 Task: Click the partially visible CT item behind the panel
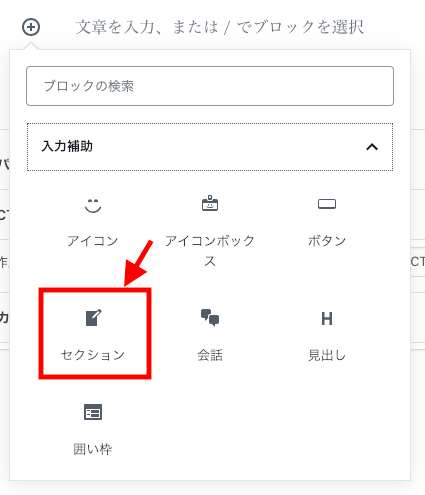coord(418,262)
